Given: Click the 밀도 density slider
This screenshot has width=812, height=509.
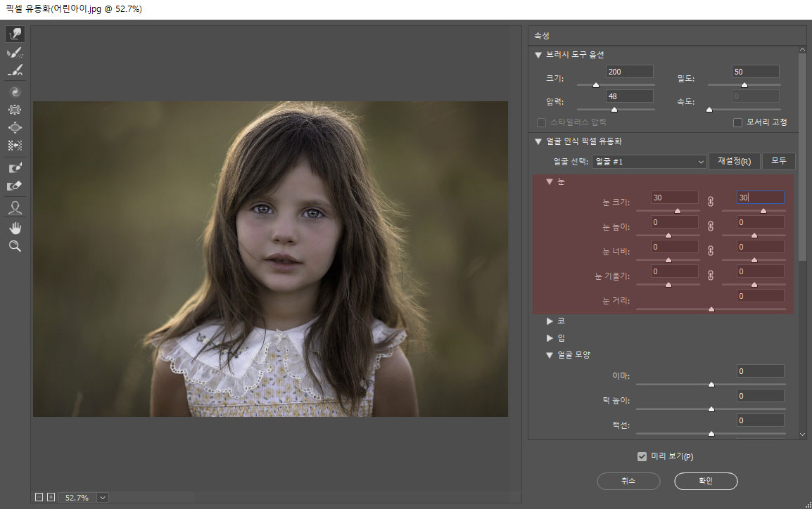Looking at the screenshot, I should tap(744, 85).
